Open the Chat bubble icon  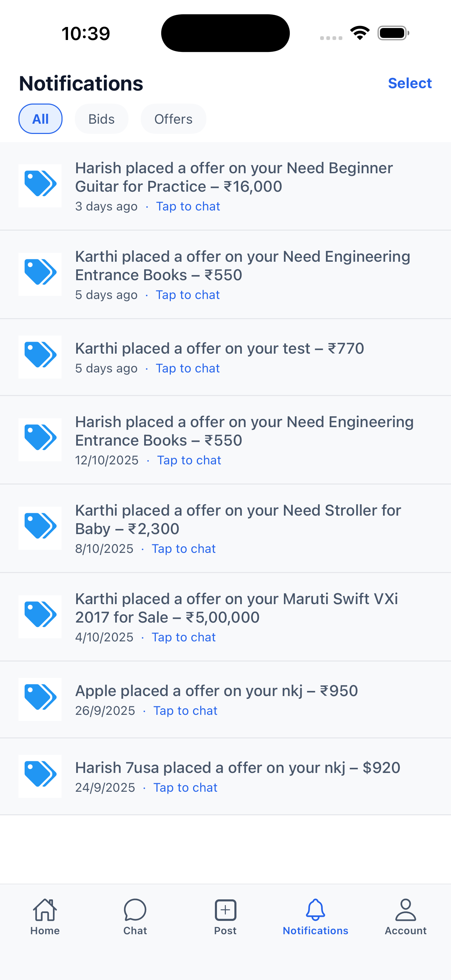click(135, 910)
